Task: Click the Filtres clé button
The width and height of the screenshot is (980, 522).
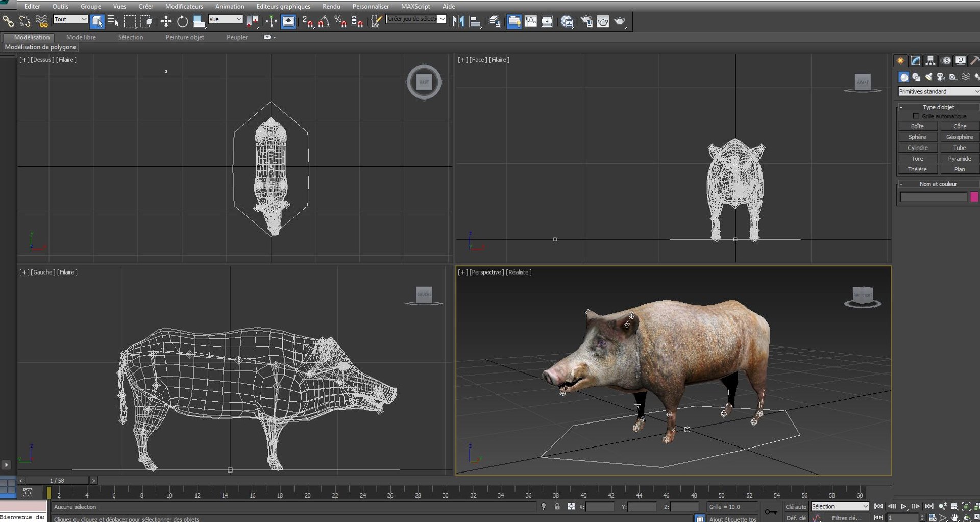Action: (x=846, y=518)
